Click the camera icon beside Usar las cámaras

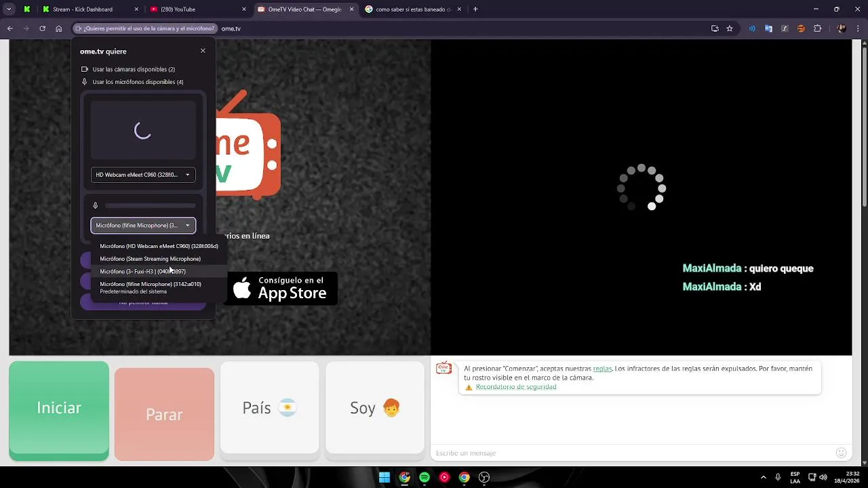point(85,69)
